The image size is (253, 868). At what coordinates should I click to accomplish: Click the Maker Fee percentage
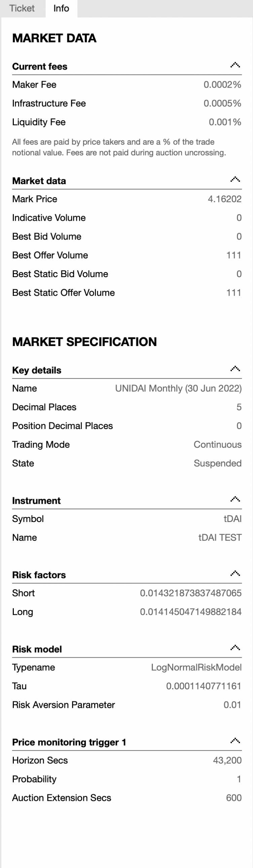tap(223, 85)
